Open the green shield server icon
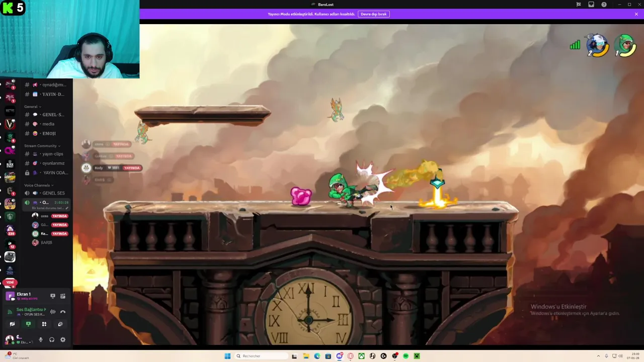Image resolution: width=644 pixels, height=362 pixels. tap(10, 217)
